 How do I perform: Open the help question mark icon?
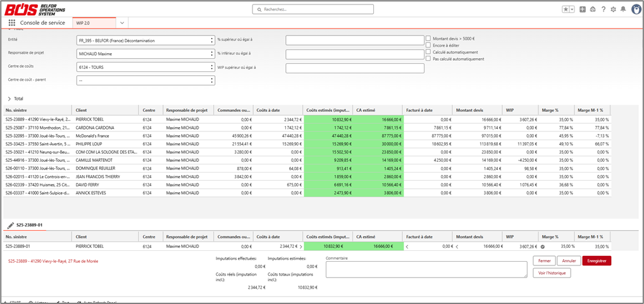tap(604, 9)
